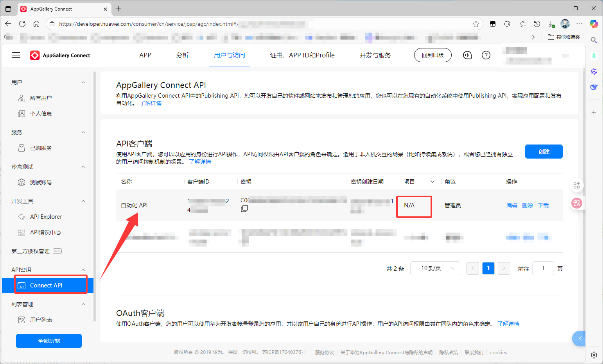Click the 前往 page number input
Viewport: 603px width, 364px height.
543,268
